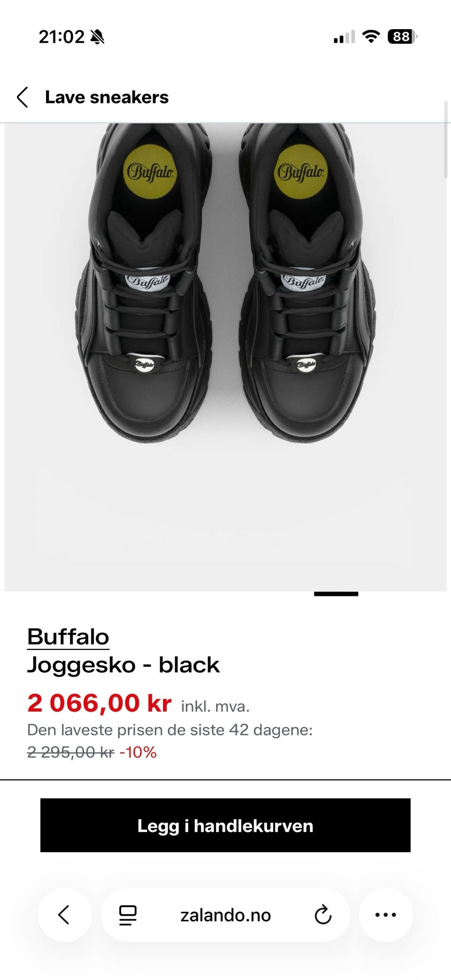Open the Buffalo brand link
Image resolution: width=451 pixels, height=980 pixels.
(68, 637)
